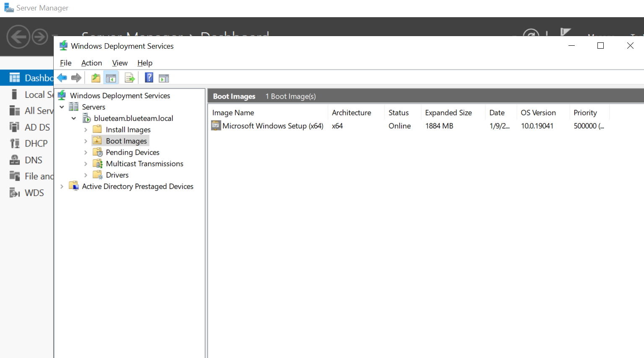Toggle the Show/Hide Action Pane icon

[164, 78]
